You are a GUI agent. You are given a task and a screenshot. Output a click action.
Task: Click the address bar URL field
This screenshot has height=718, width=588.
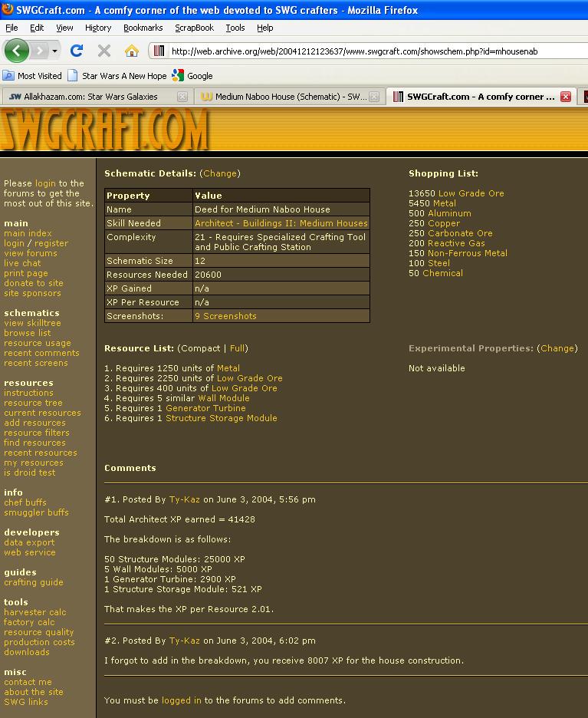pos(368,51)
